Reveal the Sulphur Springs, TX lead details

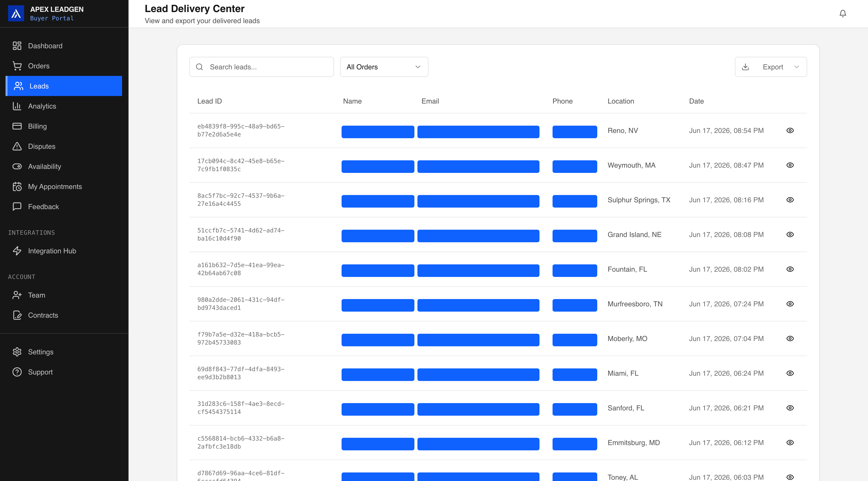click(x=790, y=200)
